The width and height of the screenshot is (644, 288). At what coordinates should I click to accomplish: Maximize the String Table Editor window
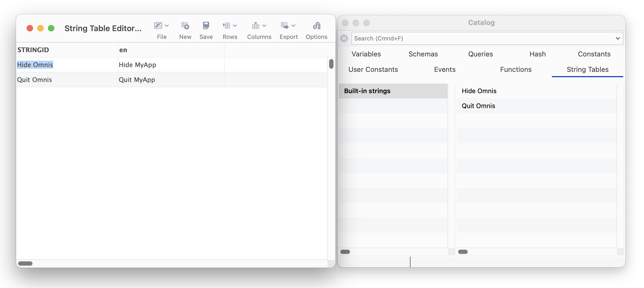point(51,28)
